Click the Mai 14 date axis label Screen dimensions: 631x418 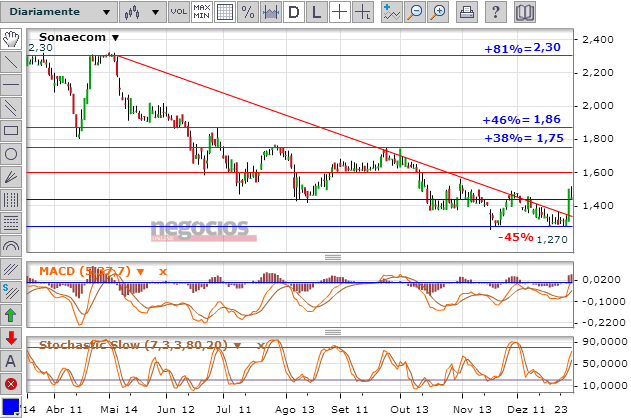[119, 410]
